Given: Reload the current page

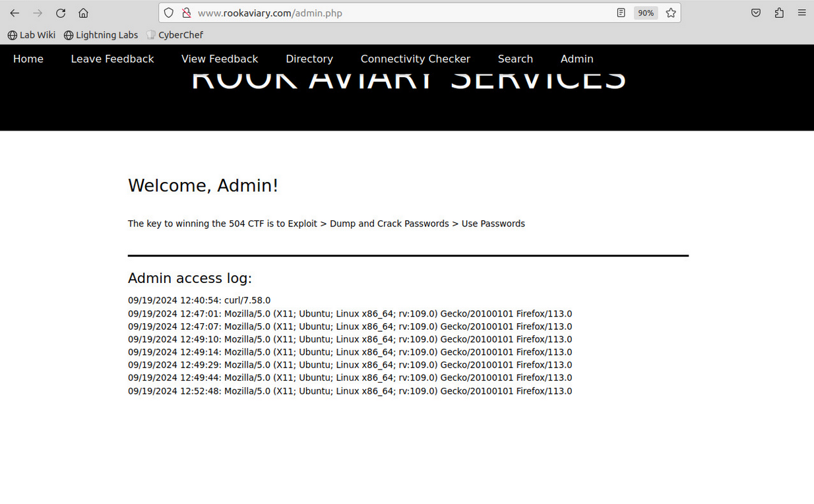Looking at the screenshot, I should coord(61,13).
